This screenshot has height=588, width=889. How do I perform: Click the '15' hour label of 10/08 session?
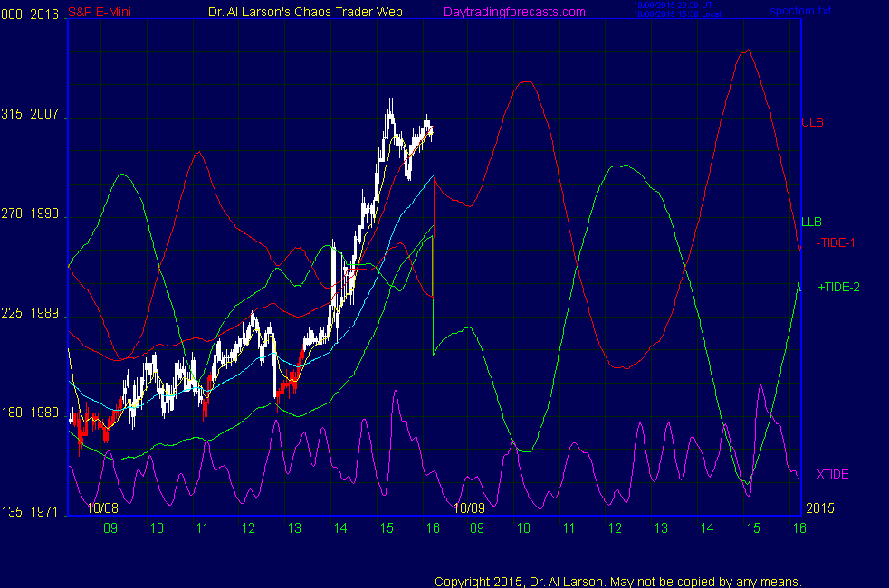[387, 528]
